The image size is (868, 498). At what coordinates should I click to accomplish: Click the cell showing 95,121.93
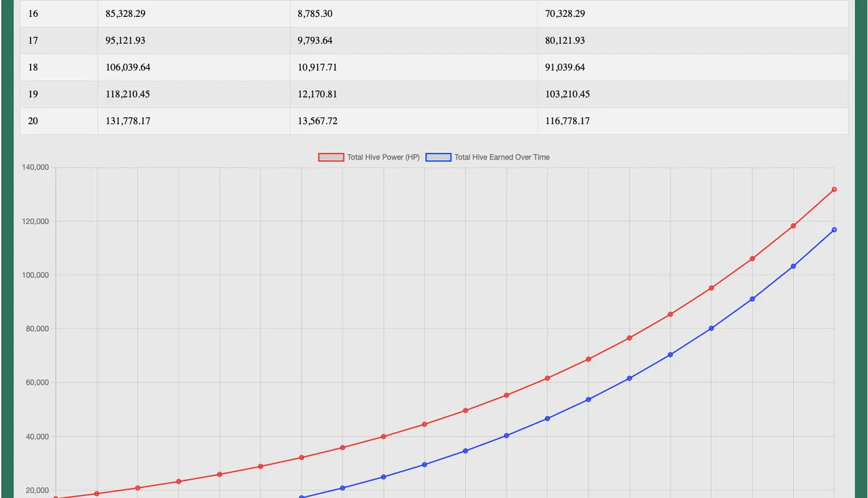tap(194, 41)
